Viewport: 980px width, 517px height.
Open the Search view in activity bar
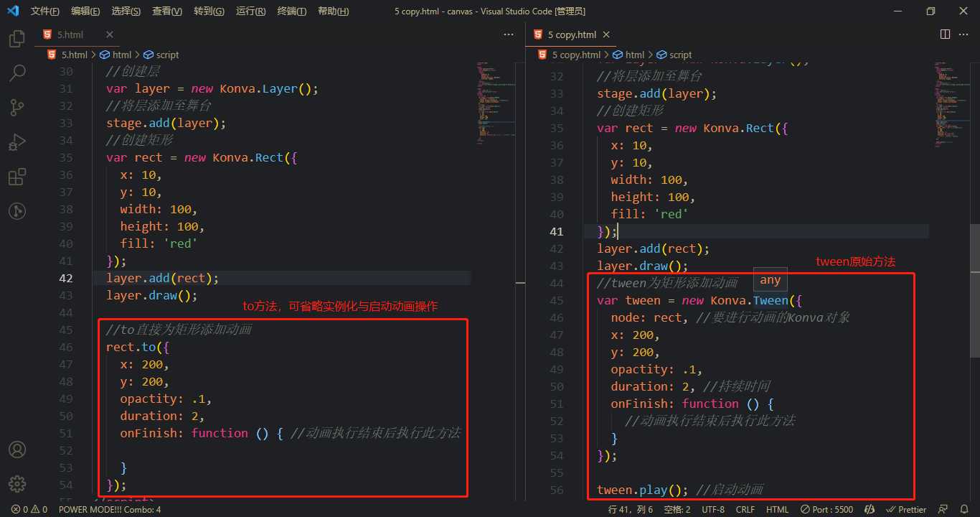coord(17,73)
